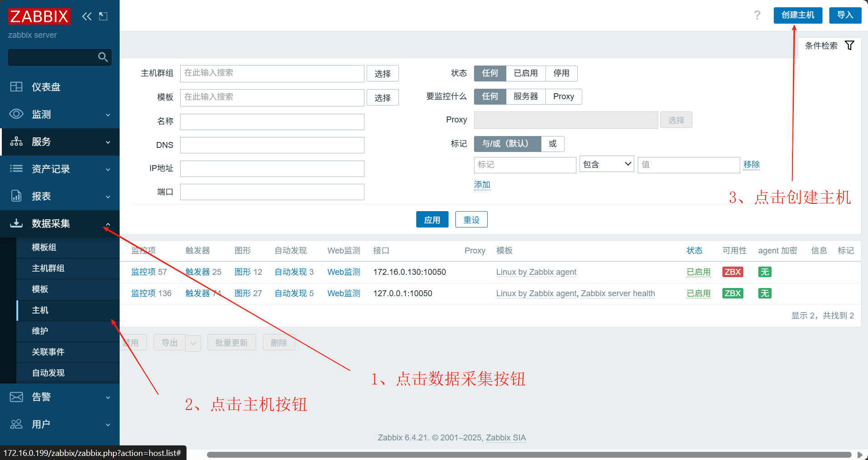
Task: Click the filter funnel icon
Action: (x=849, y=45)
